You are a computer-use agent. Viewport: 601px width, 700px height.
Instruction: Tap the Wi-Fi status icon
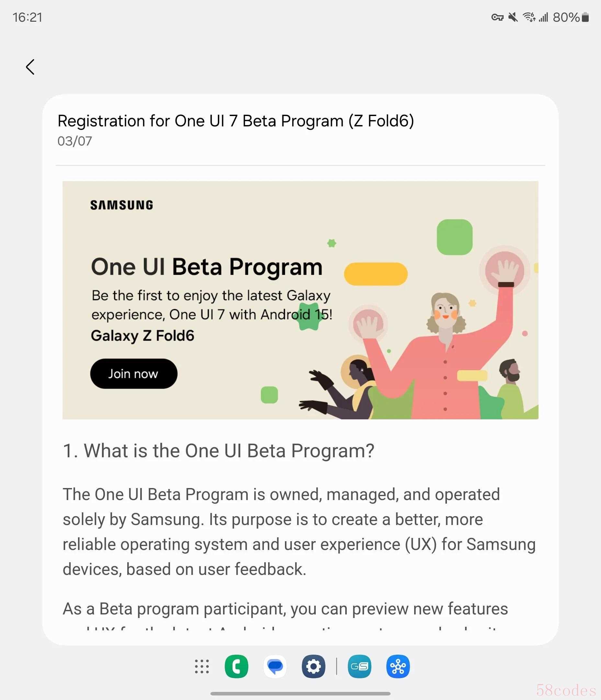529,17
